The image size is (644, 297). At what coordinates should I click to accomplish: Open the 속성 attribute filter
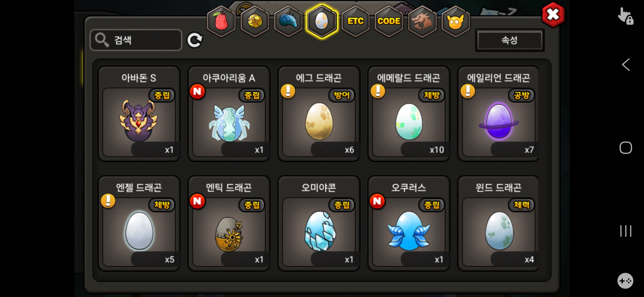tap(510, 40)
